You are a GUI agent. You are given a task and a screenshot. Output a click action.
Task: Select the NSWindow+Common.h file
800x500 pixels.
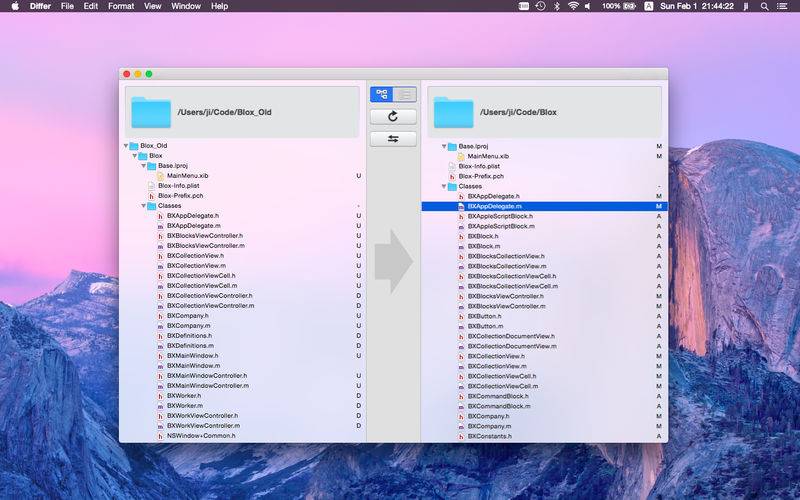pyautogui.click(x=201, y=436)
